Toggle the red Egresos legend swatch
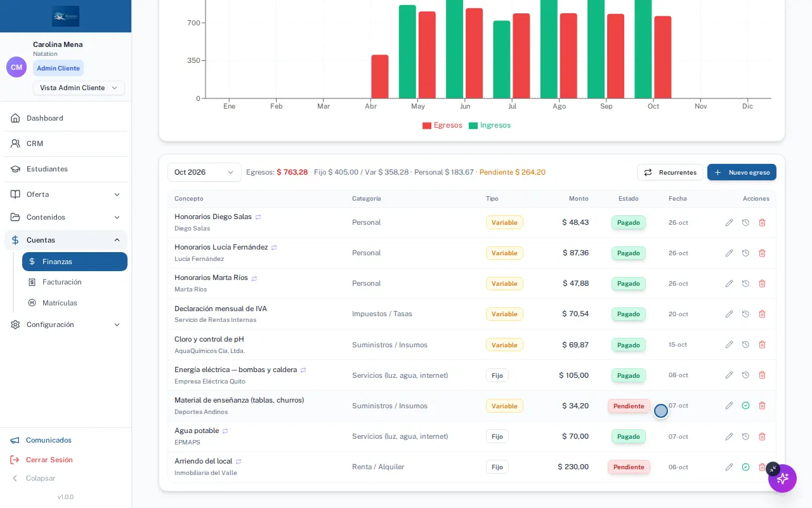812x508 pixels. point(427,126)
